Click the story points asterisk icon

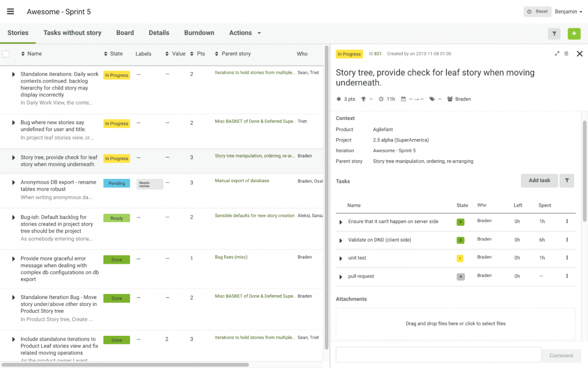pyautogui.click(x=339, y=99)
